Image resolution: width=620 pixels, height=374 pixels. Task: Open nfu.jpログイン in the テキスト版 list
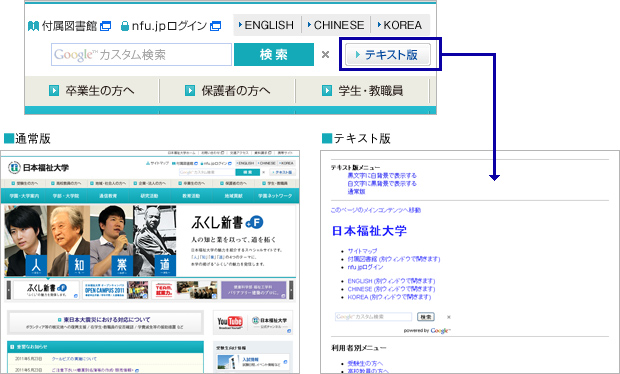coord(365,267)
